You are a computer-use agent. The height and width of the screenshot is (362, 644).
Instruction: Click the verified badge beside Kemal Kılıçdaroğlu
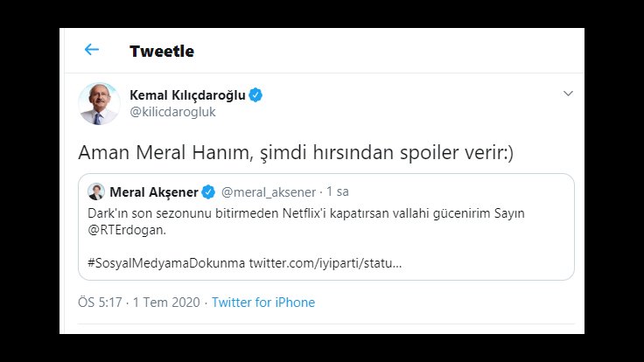coord(256,95)
